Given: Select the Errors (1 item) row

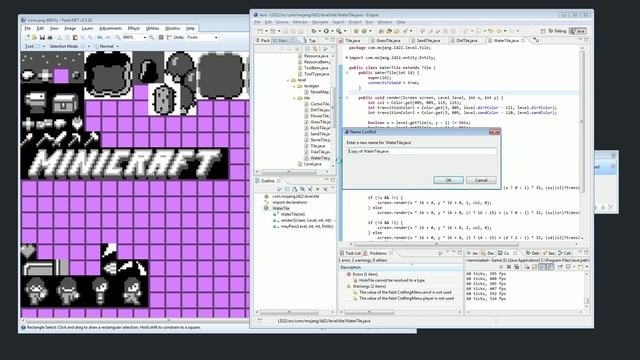Looking at the screenshot, I should [x=362, y=274].
